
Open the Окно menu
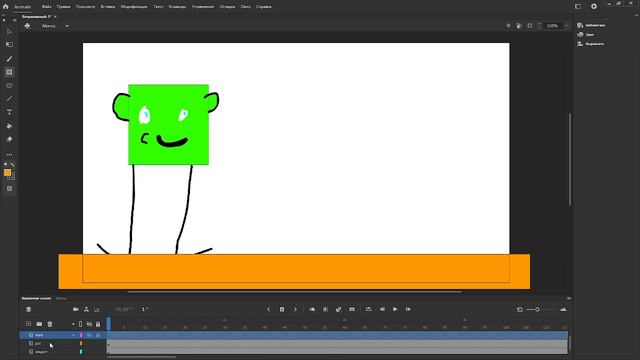coord(246,7)
